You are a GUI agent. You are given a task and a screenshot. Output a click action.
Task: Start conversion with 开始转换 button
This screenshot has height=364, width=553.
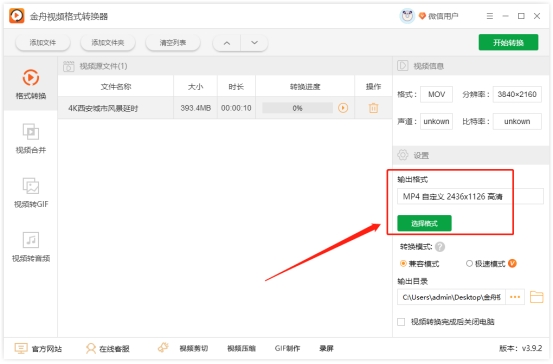click(x=508, y=43)
